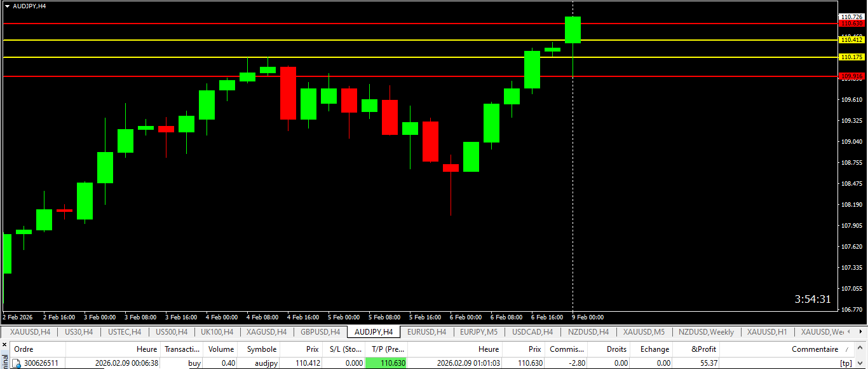Click the green-highlighted 110.630 T/P cell
868x369 pixels.
click(386, 363)
